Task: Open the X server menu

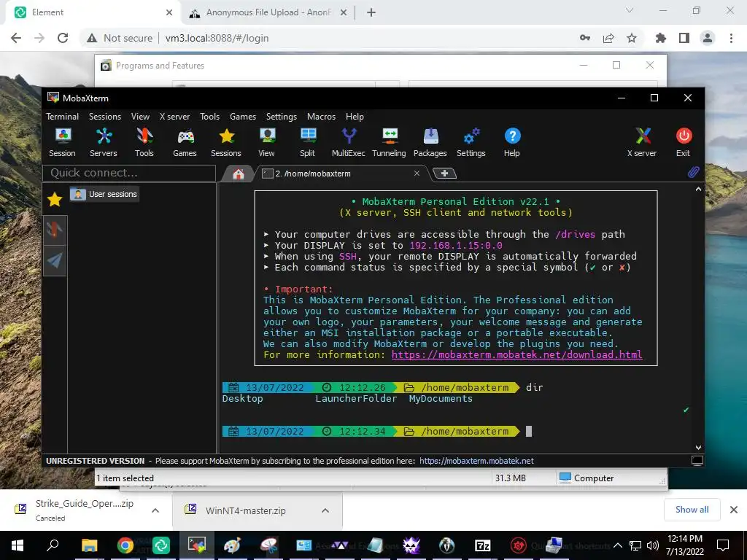Action: pos(174,117)
